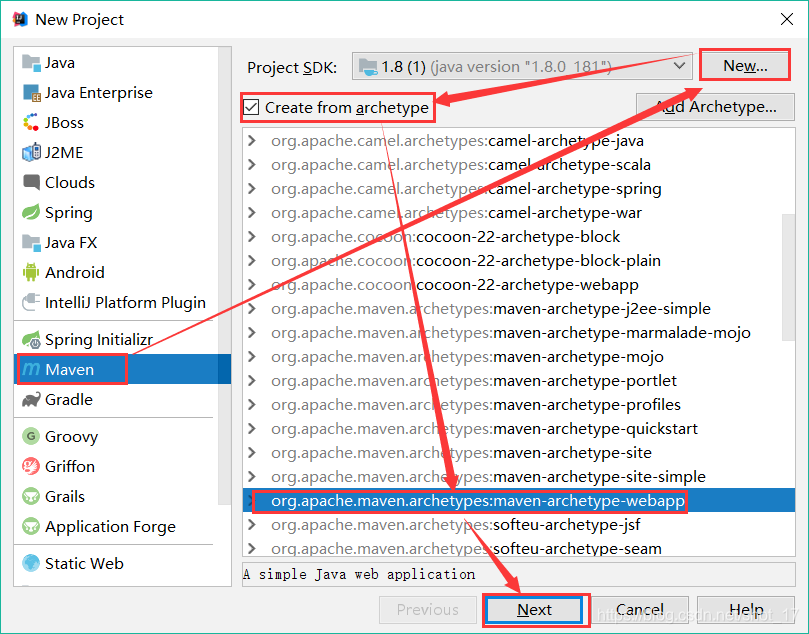809x634 pixels.
Task: Click the Java Enterprise icon
Action: 31,93
